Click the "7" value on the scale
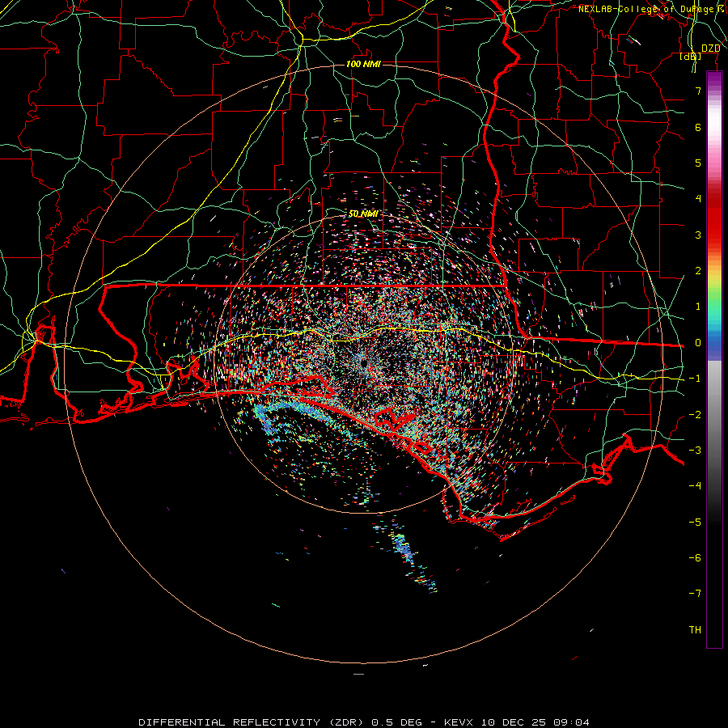Screen dimensions: 728x728 698,91
